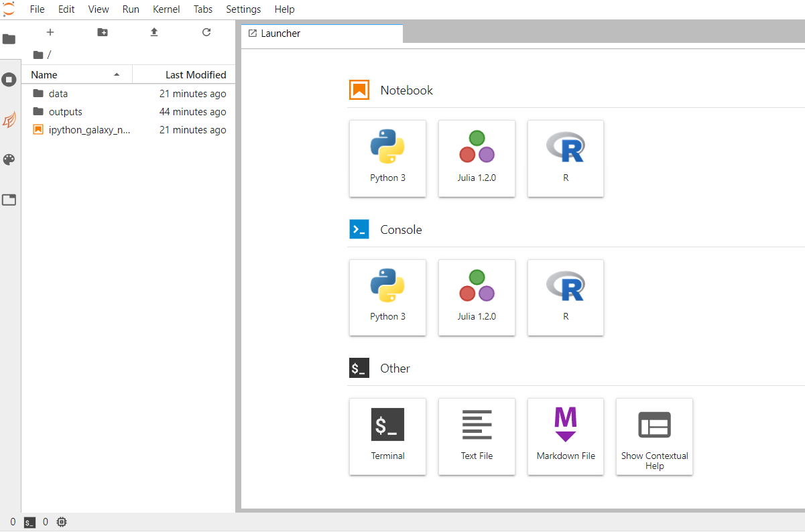805x532 pixels.
Task: Click the terminal icon in status bar
Action: [x=29, y=522]
